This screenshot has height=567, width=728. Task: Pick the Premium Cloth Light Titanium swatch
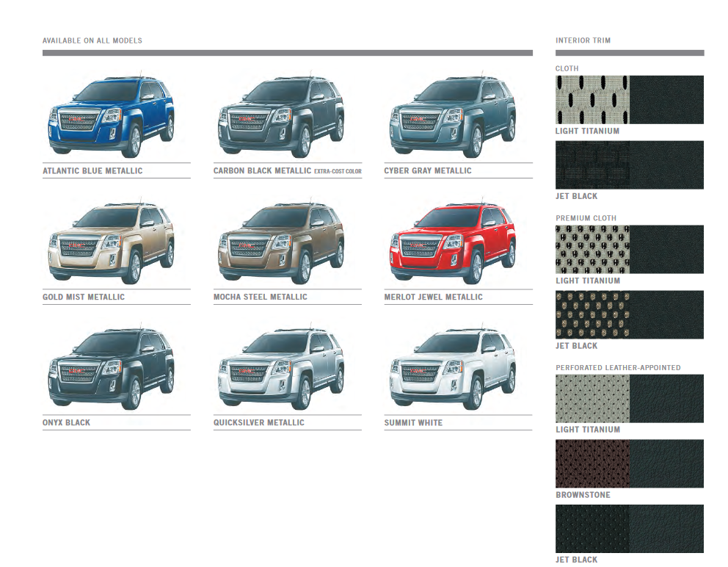tap(630, 250)
